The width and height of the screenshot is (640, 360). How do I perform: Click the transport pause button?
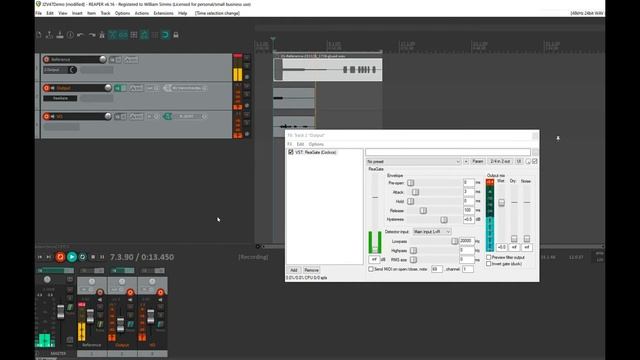pyautogui.click(x=102, y=257)
